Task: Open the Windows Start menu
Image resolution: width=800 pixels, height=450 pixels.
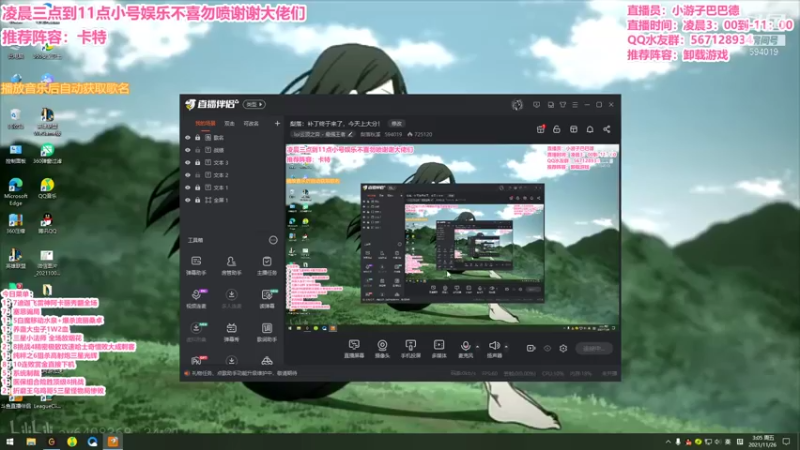Action: (x=9, y=441)
